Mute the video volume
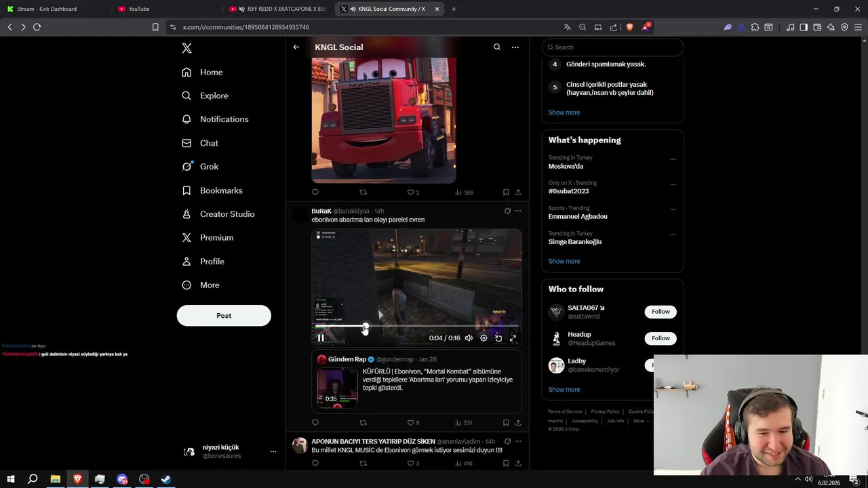Screen dimensions: 868x488 coord(469,338)
